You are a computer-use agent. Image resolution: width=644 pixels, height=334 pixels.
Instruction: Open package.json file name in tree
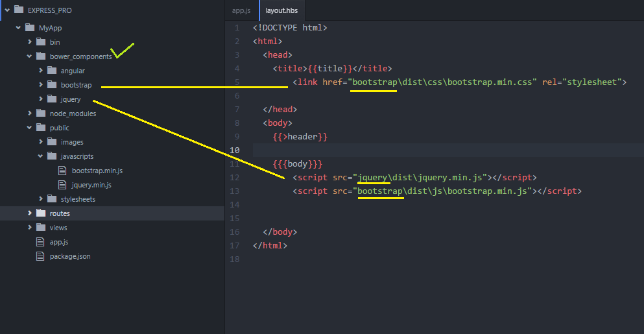click(70, 256)
